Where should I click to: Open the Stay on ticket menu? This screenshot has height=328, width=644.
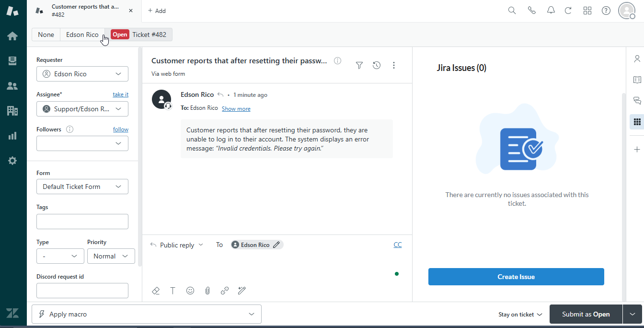[520, 315]
